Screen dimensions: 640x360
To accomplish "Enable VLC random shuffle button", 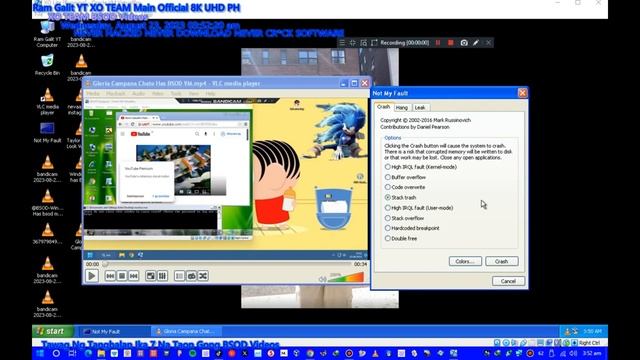I will point(203,276).
